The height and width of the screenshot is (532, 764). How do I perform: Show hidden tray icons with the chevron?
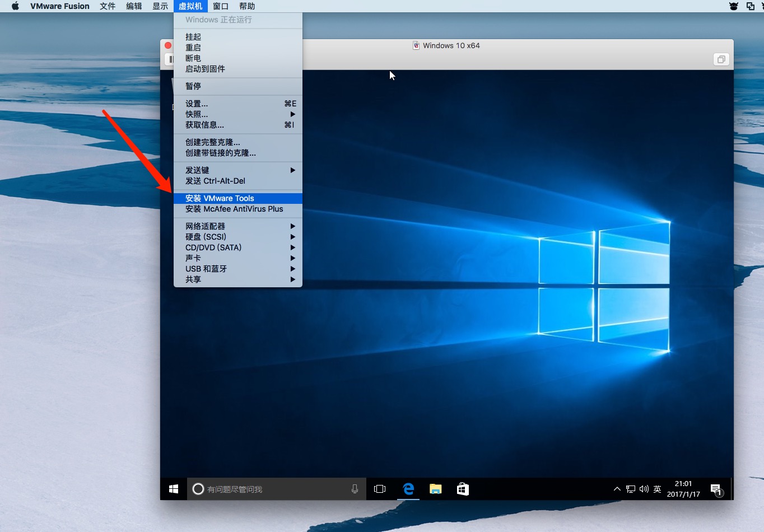(617, 489)
